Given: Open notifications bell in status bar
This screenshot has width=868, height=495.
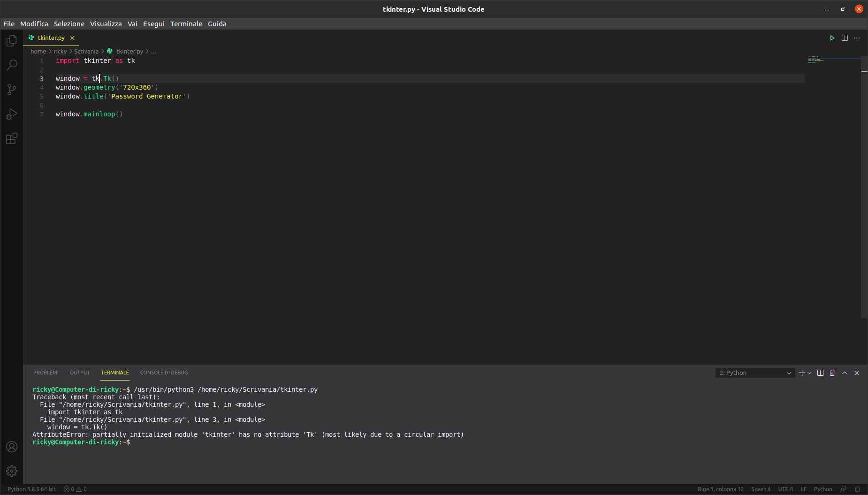Looking at the screenshot, I should [857, 489].
